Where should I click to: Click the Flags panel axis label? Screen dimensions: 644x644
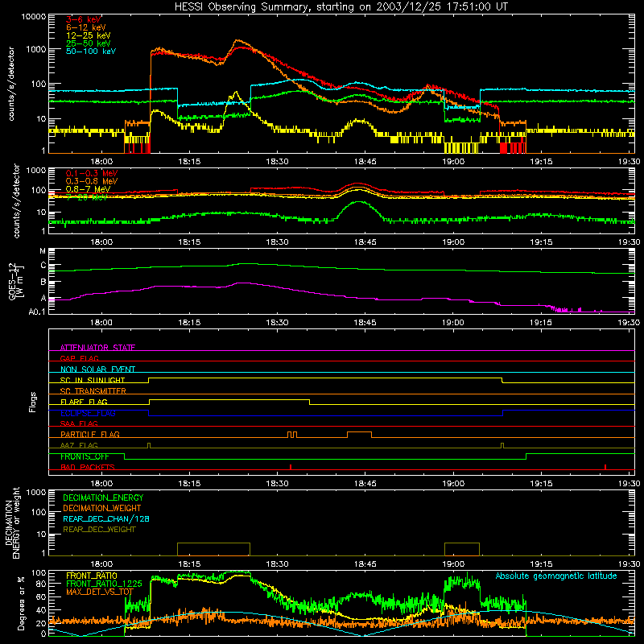pos(33,402)
